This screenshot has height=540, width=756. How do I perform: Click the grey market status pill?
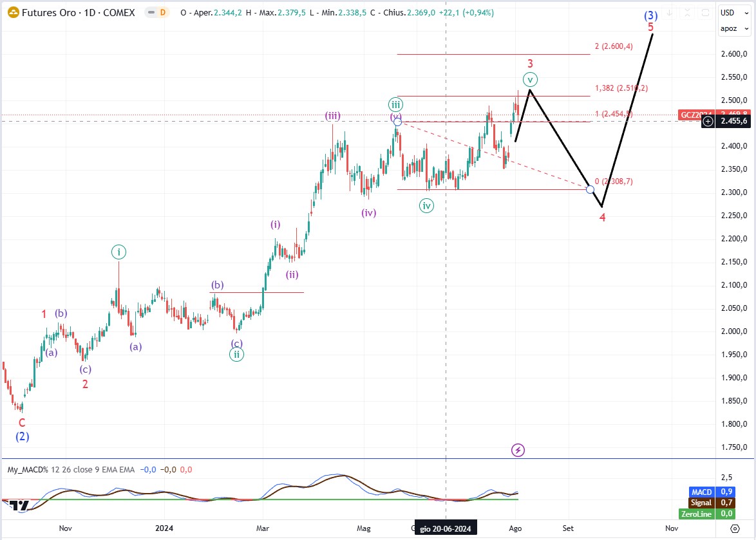pyautogui.click(x=151, y=12)
